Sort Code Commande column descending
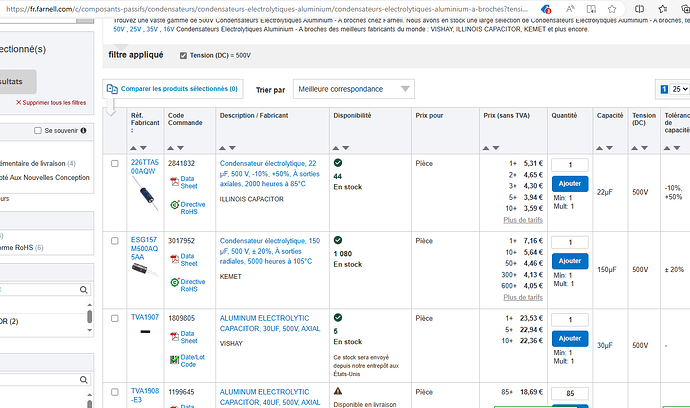The height and width of the screenshot is (408, 690). click(180, 148)
